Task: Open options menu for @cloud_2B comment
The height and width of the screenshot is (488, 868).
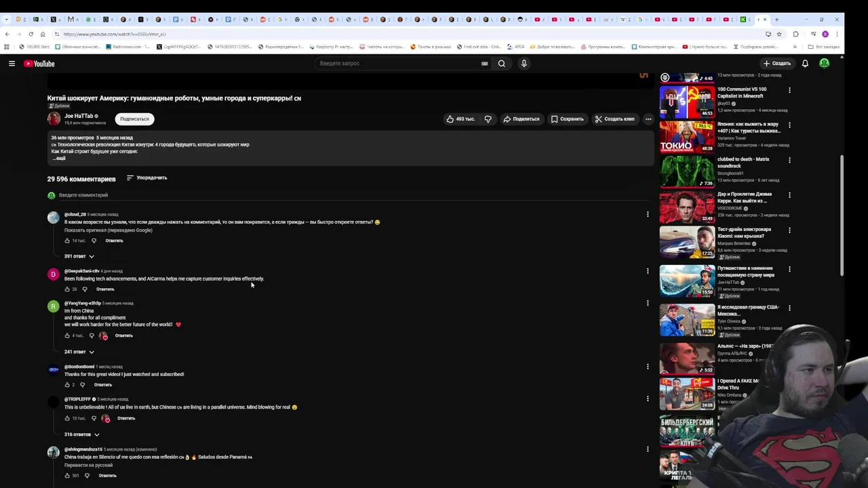Action: (648, 214)
